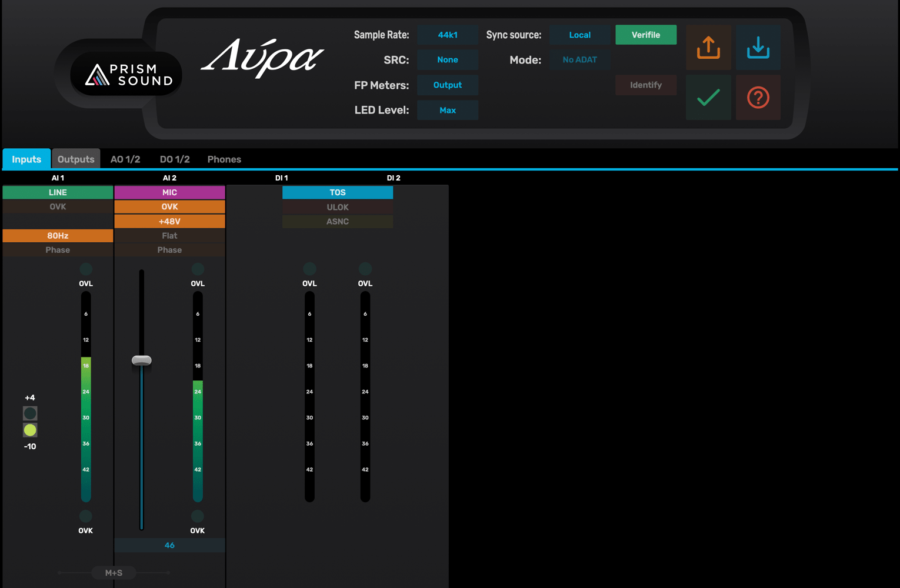900x588 pixels.
Task: Select the +4 level radio button
Action: (x=30, y=413)
